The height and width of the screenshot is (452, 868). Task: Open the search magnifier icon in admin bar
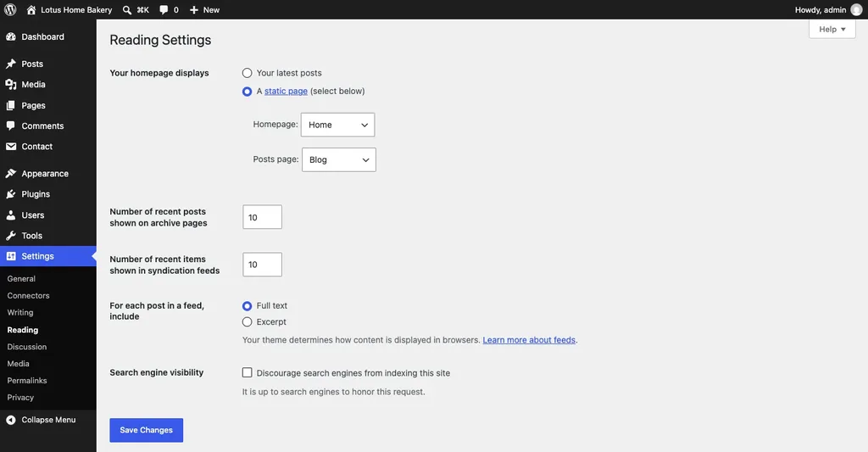[127, 10]
